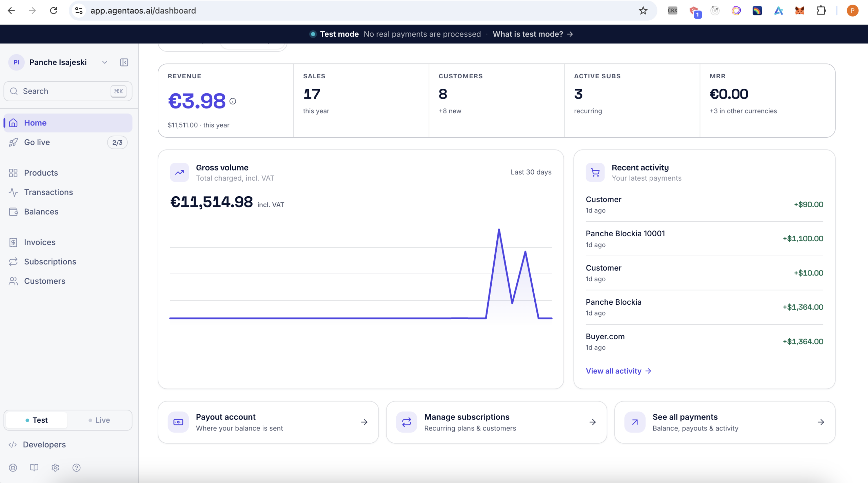
Task: Click the support lifebuoy icon
Action: [13, 468]
